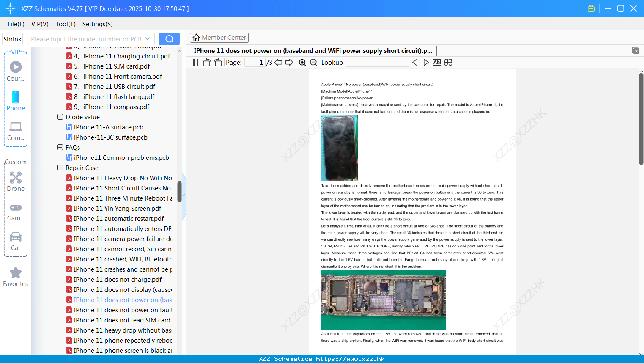Click the PDF viewer vertical scrollbar

641,118
